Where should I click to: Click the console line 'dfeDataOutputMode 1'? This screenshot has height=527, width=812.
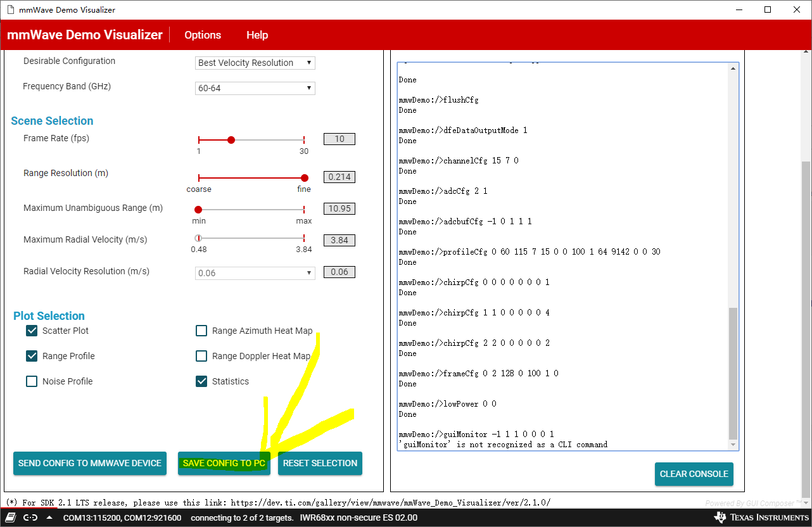[x=463, y=130]
